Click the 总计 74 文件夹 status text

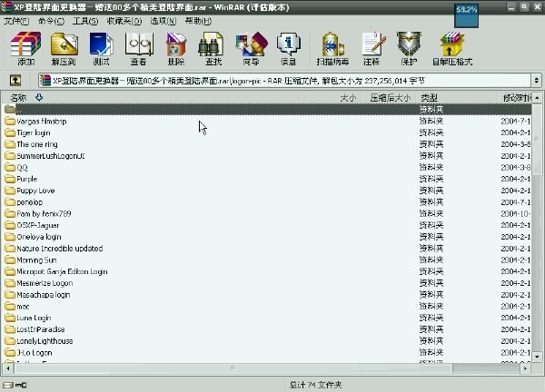[315, 385]
